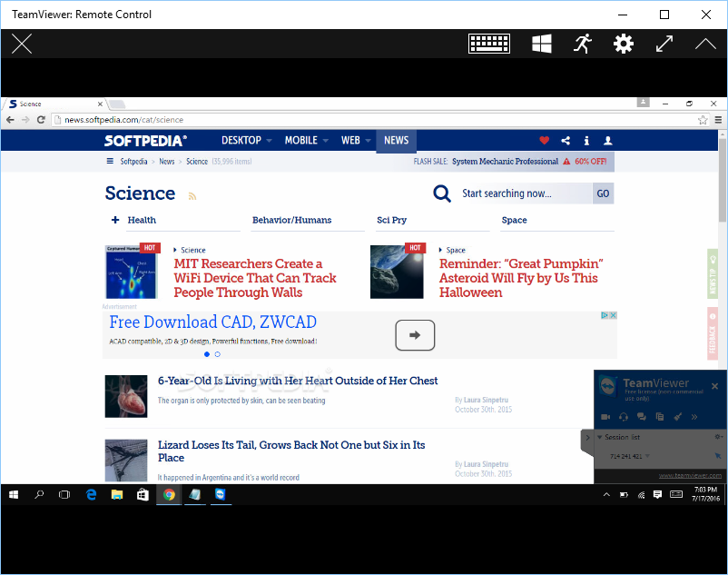Close the remote session with X icon
Image resolution: width=728 pixels, height=575 pixels.
coord(22,45)
